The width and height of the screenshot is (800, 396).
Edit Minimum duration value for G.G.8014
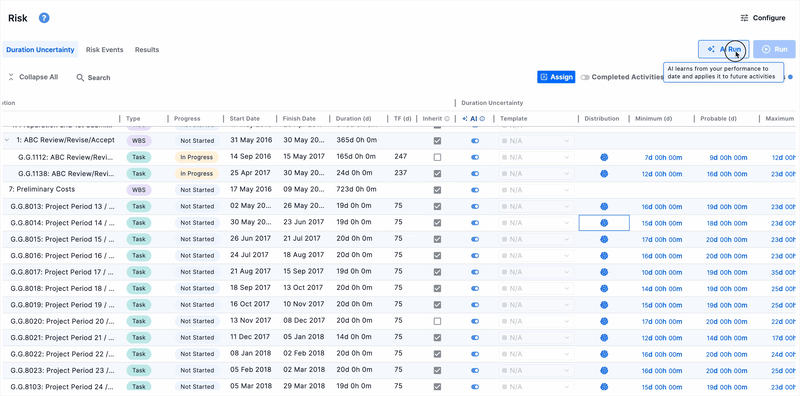(662, 223)
